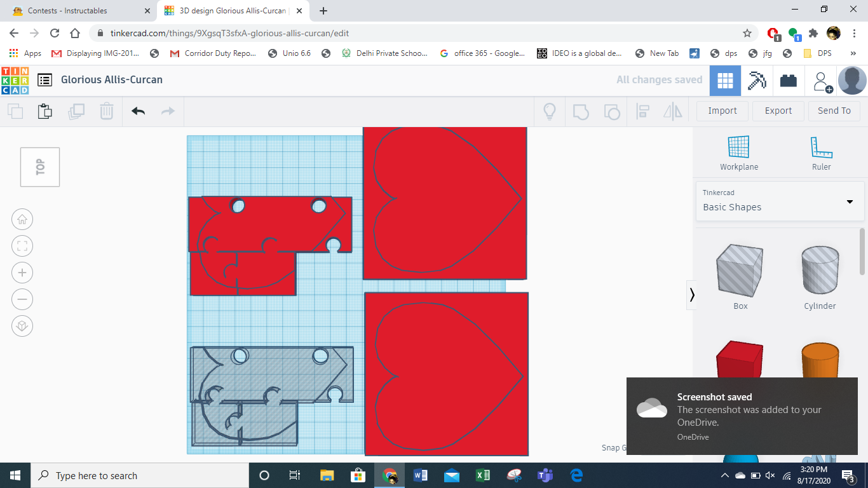Open the Delhi Private School bookmark

[385, 53]
